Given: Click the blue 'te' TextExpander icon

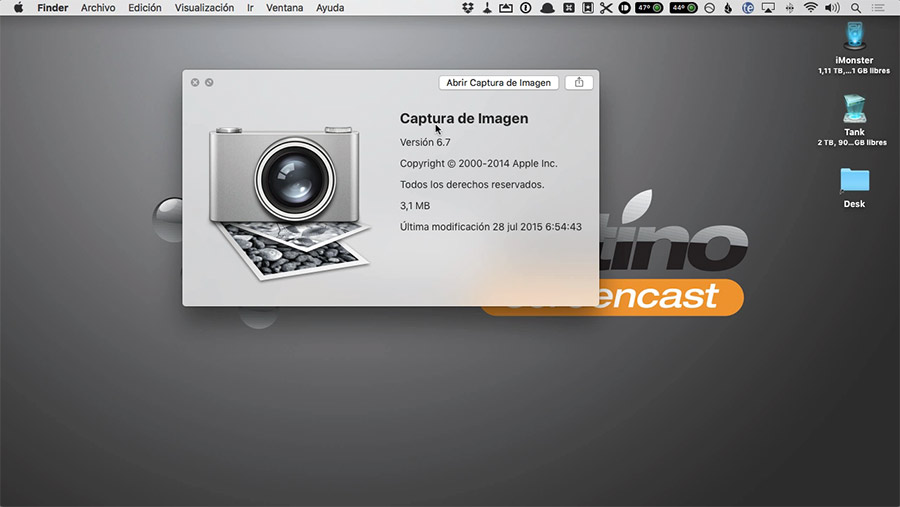Looking at the screenshot, I should (747, 8).
